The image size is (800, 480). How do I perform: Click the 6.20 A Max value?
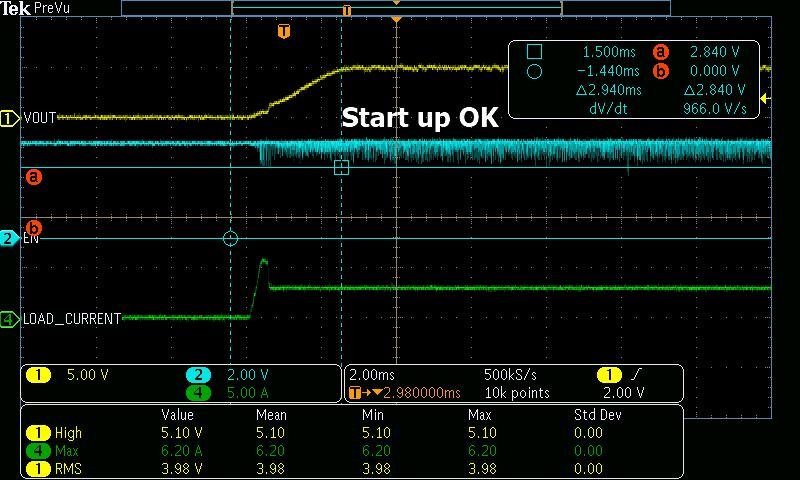point(182,451)
